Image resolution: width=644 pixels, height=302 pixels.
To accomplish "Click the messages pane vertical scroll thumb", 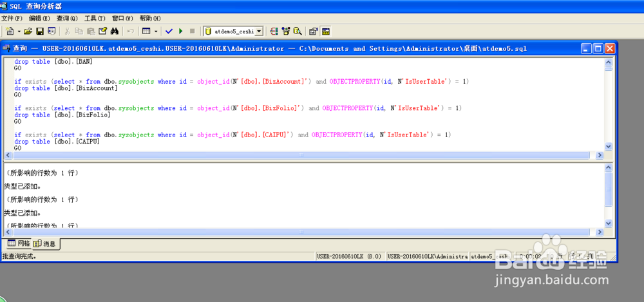I will 609,189.
